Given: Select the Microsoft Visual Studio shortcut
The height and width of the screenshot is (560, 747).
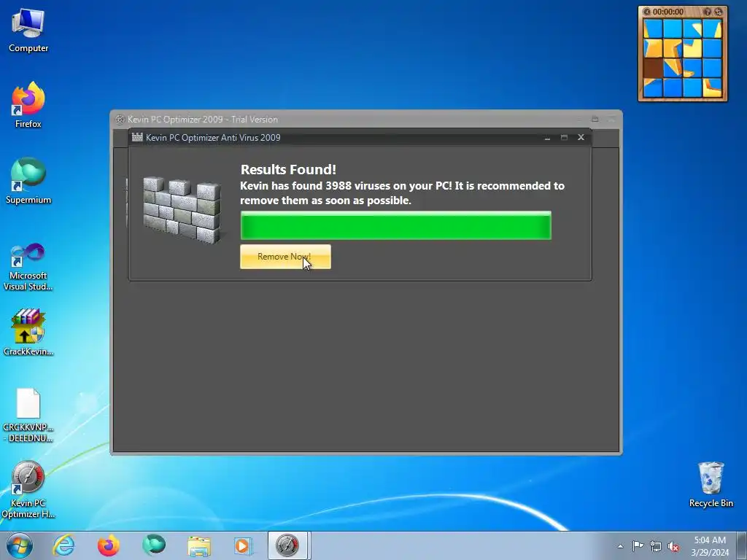Looking at the screenshot, I should coord(28,267).
